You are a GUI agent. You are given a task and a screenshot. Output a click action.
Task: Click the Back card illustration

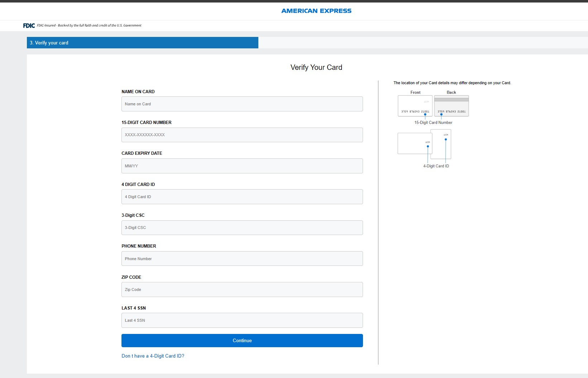[451, 106]
